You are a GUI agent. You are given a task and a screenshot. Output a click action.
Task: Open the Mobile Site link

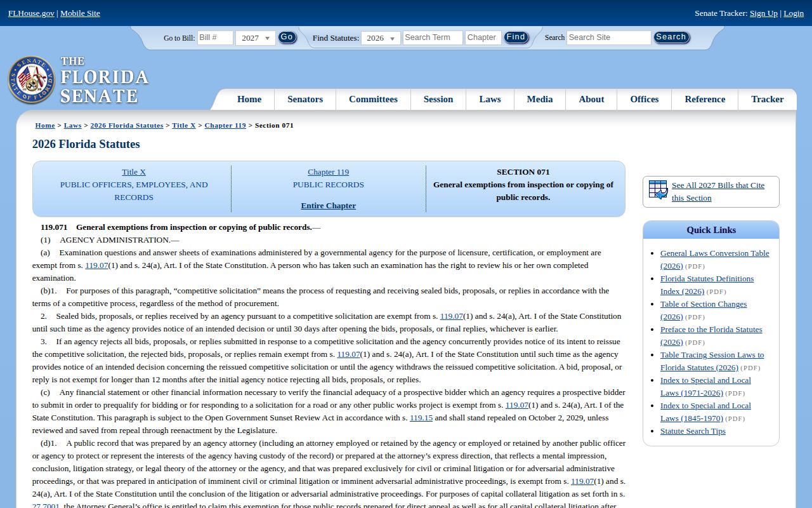[x=80, y=13]
